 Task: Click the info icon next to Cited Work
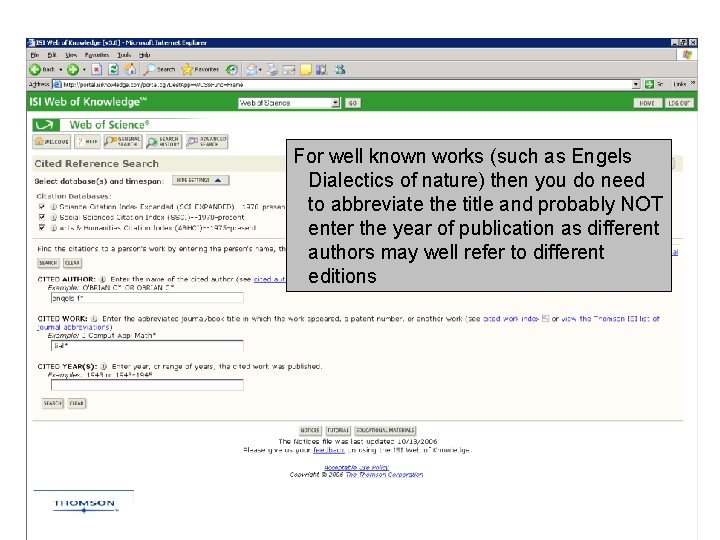[94, 319]
